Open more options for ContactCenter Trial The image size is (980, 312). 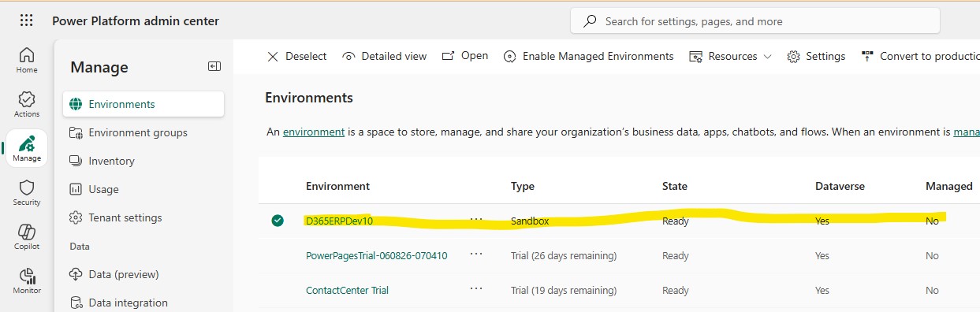476,288
